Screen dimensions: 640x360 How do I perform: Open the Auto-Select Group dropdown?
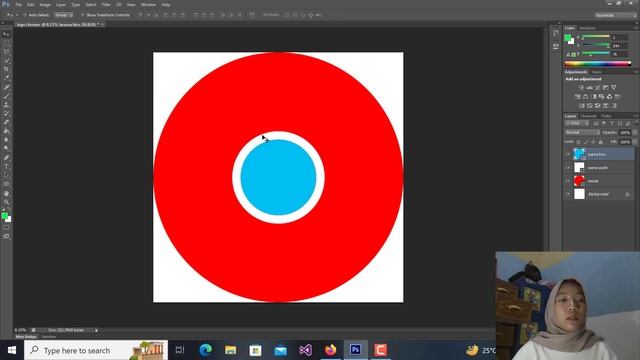pyautogui.click(x=64, y=15)
